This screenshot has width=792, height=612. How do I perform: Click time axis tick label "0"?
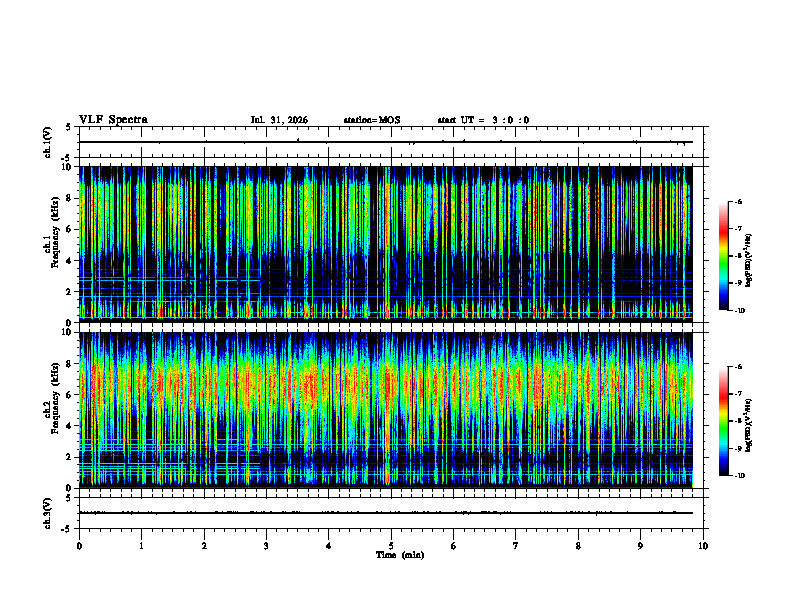click(x=79, y=546)
